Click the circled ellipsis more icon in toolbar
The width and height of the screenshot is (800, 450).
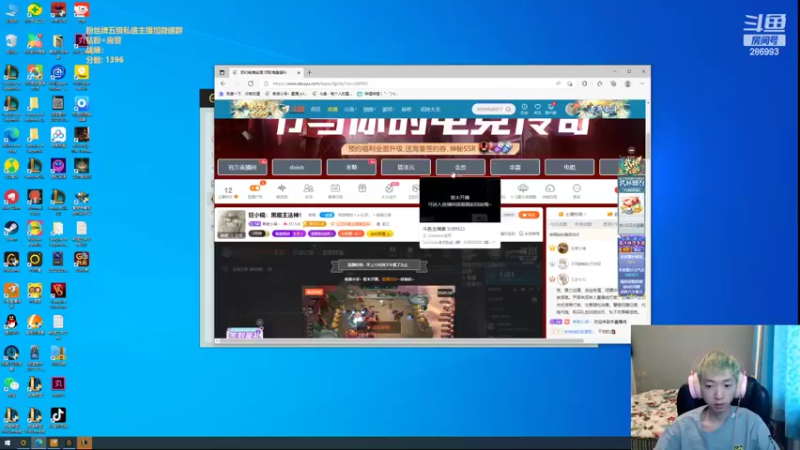tap(577, 190)
